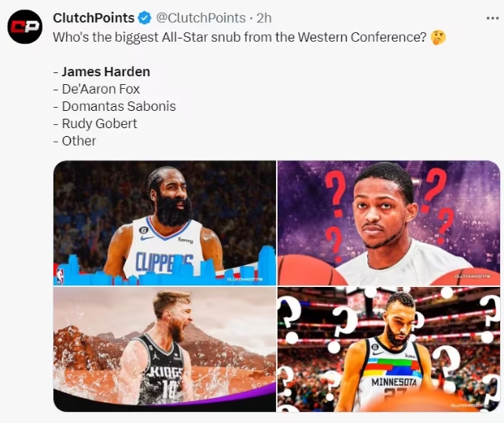Click the De'Aaron Fox list entry
Viewport: 504px width, 423px height.
pos(101,89)
